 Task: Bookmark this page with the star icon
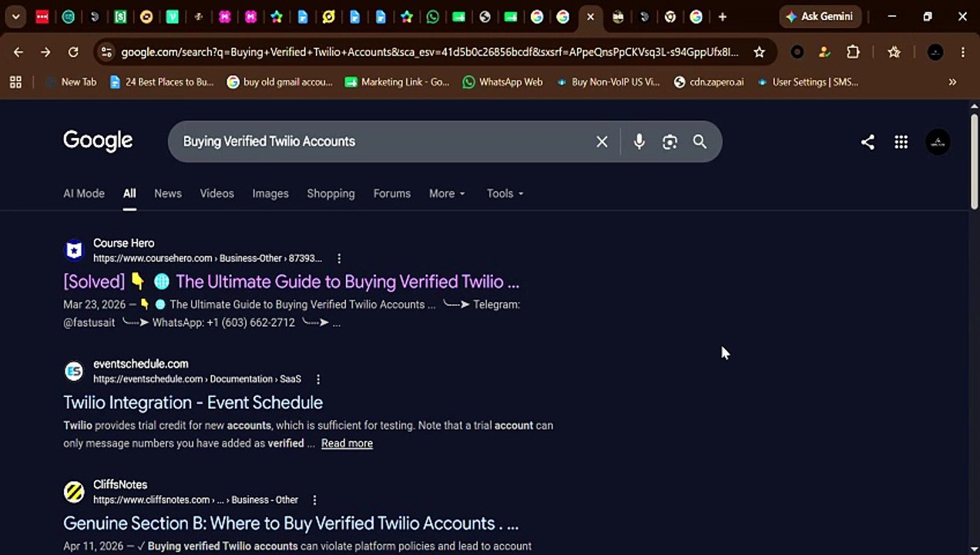[x=759, y=52]
